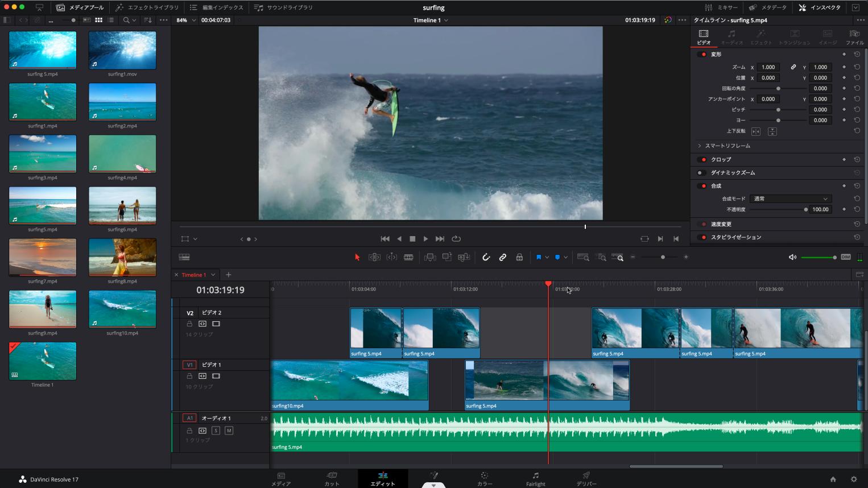Image resolution: width=868 pixels, height=488 pixels.
Task: Add a blue flag to clip
Action: (x=538, y=257)
